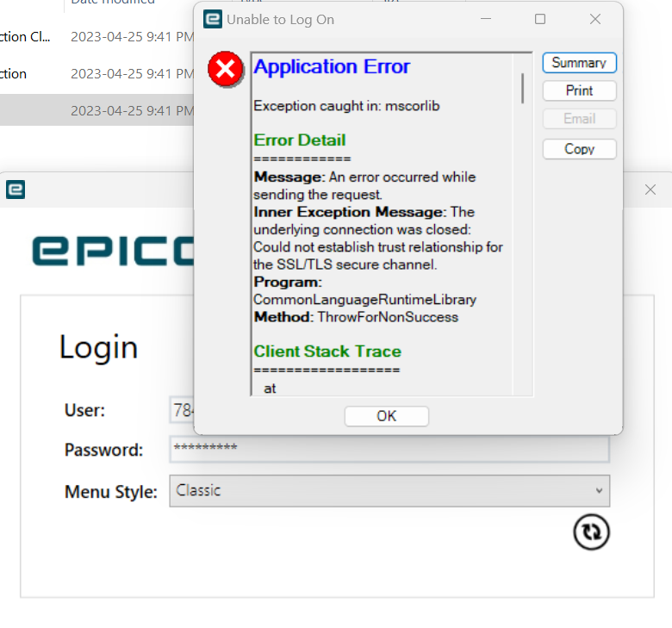This screenshot has width=672, height=628.
Task: Click the 'Menu Style:' label
Action: pos(110,492)
